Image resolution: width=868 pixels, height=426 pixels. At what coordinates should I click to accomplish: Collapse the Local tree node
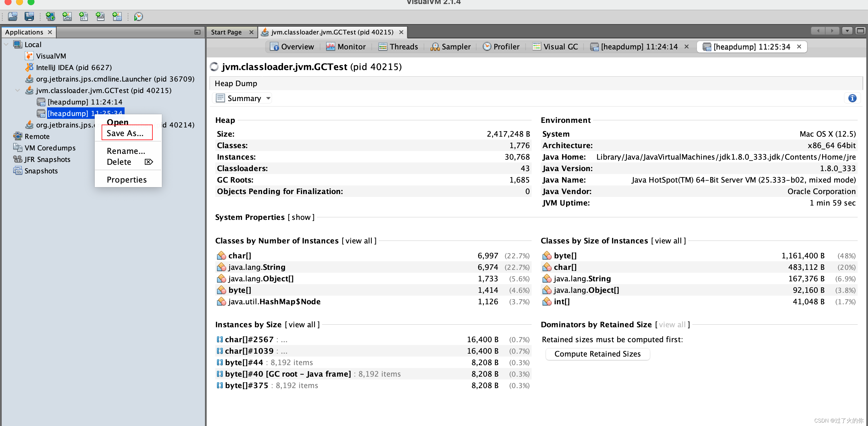tap(6, 44)
